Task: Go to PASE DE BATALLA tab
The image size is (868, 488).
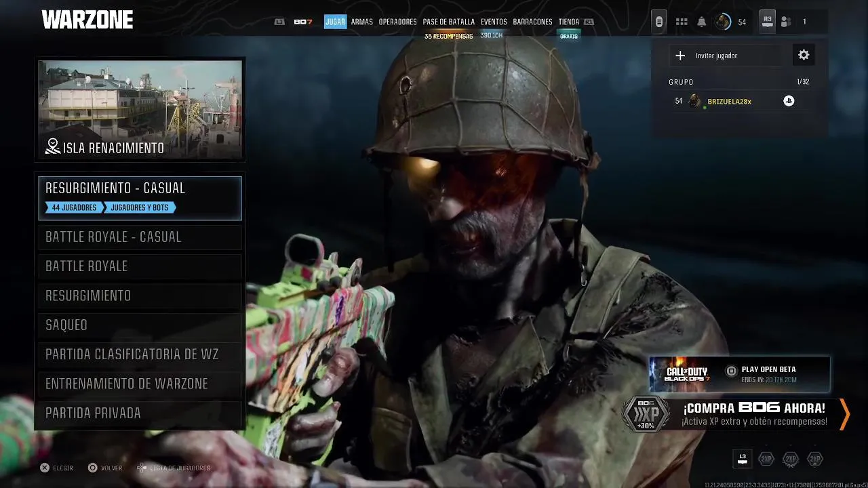Action: pyautogui.click(x=449, y=22)
